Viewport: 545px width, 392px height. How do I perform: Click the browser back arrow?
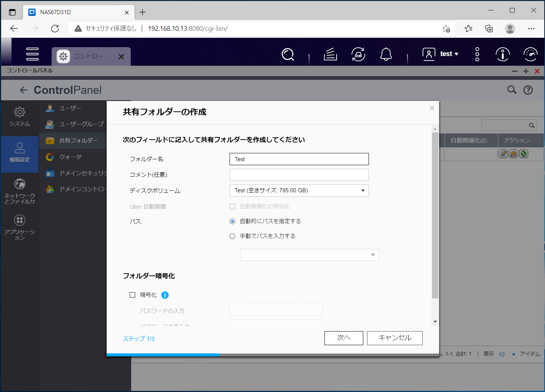(14, 29)
